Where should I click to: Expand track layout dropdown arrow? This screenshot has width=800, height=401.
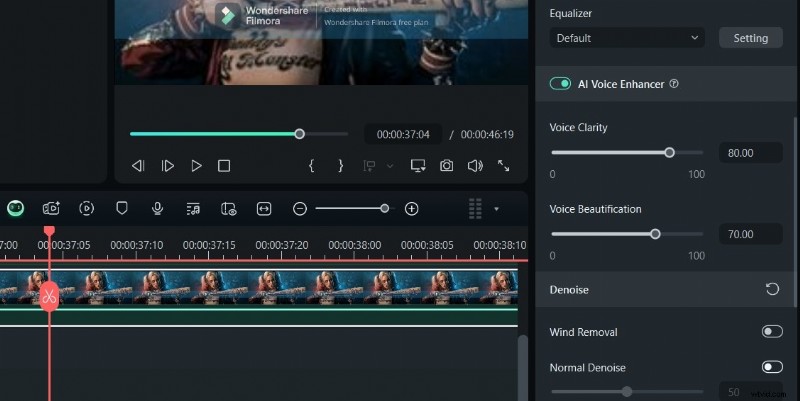click(x=496, y=209)
